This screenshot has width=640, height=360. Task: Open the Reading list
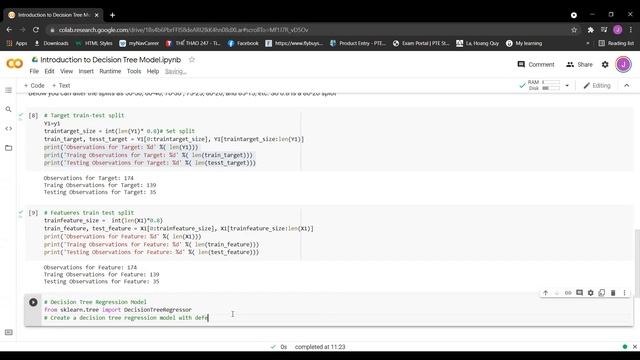[x=616, y=43]
